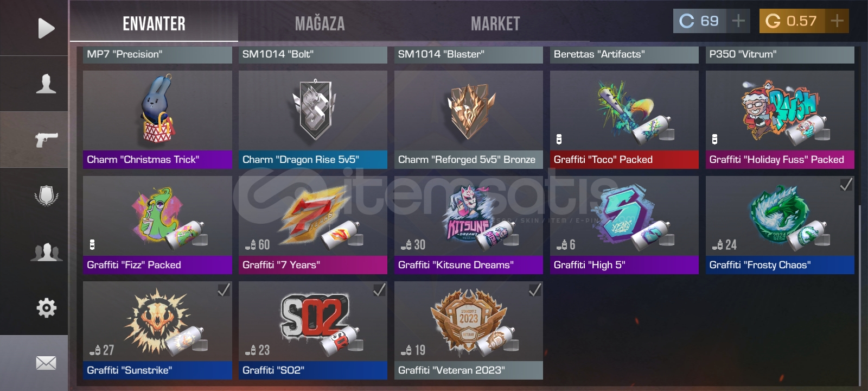This screenshot has height=391, width=868.
Task: Select the pistol weapons icon in sidebar
Action: click(46, 140)
